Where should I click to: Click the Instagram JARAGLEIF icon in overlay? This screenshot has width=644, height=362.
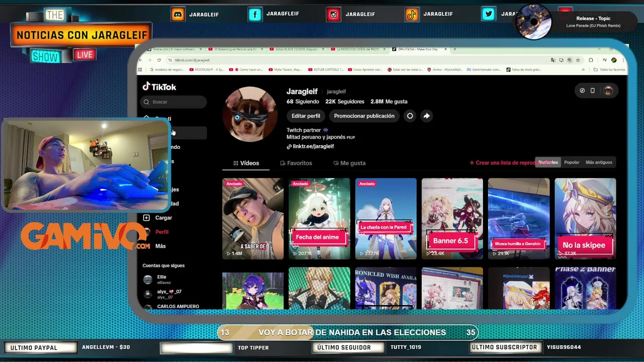333,14
